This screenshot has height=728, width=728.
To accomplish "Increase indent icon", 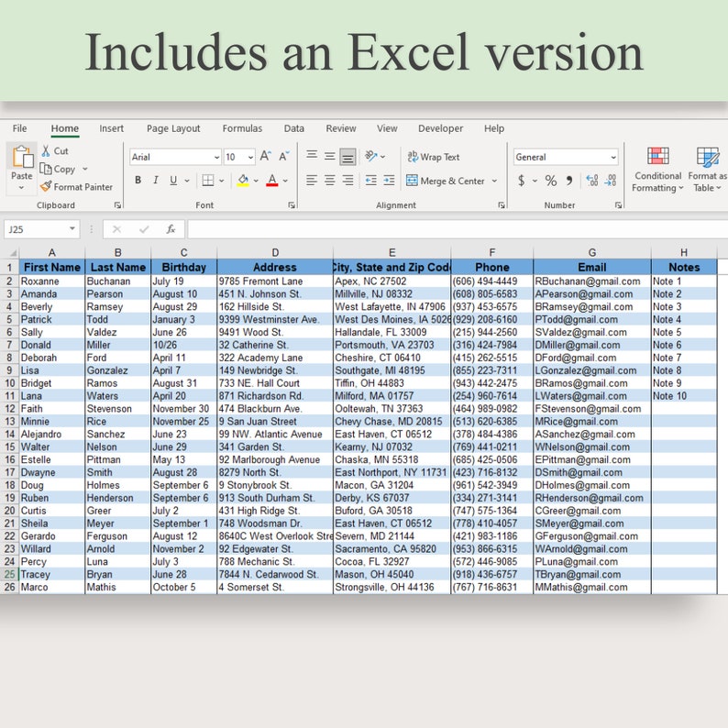I will pyautogui.click(x=389, y=180).
